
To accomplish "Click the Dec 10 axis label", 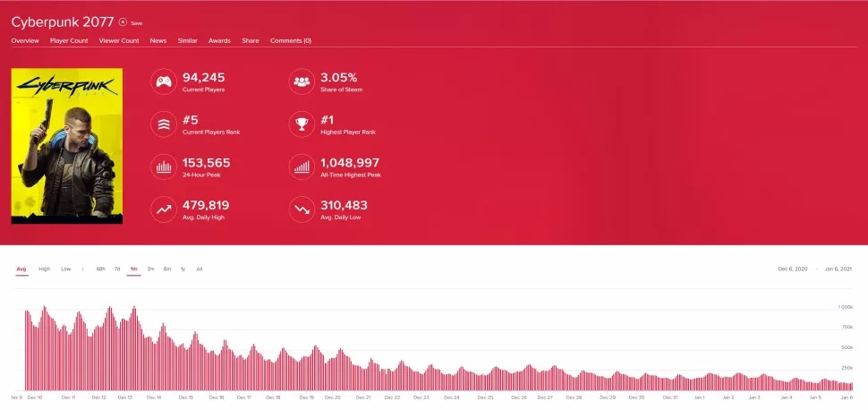I will point(35,397).
